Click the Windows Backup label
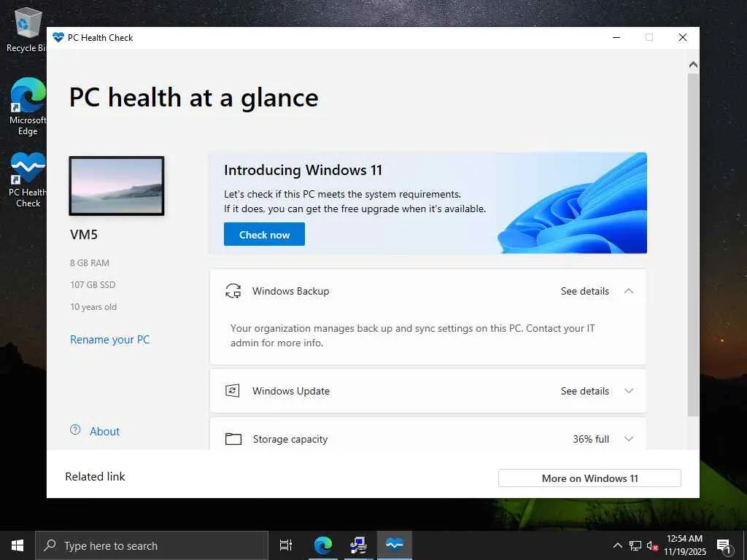This screenshot has height=560, width=747. tap(290, 291)
